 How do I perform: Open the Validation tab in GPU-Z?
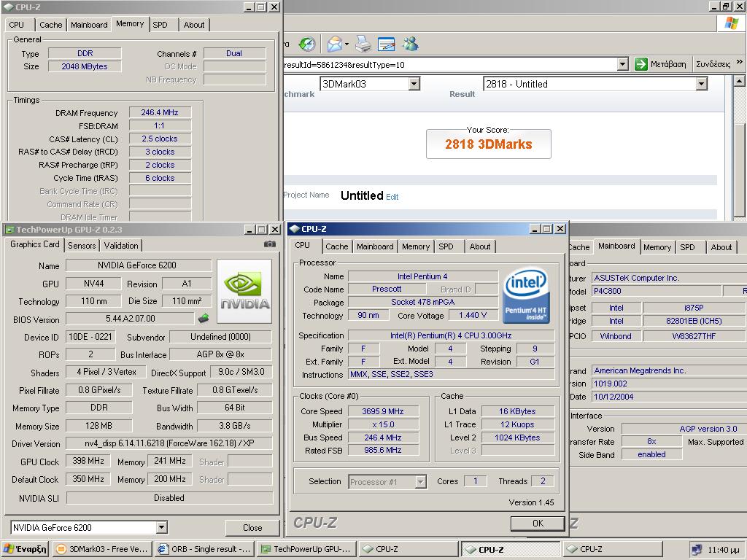pos(121,246)
